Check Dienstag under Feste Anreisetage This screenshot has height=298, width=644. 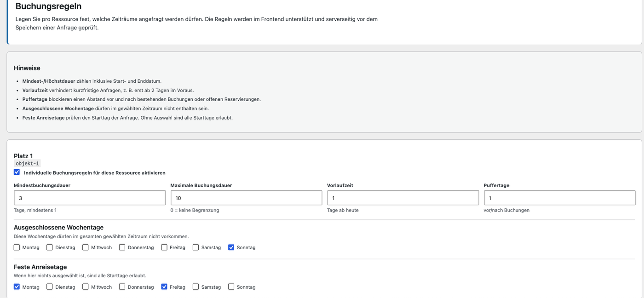coord(50,287)
